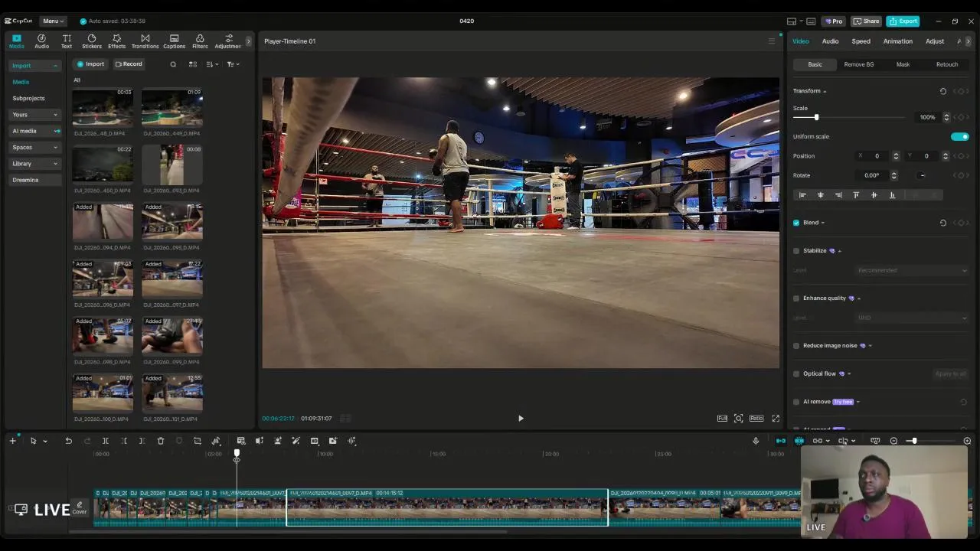Expand the Library section in sidebar
This screenshot has height=551, width=980.
pyautogui.click(x=34, y=164)
